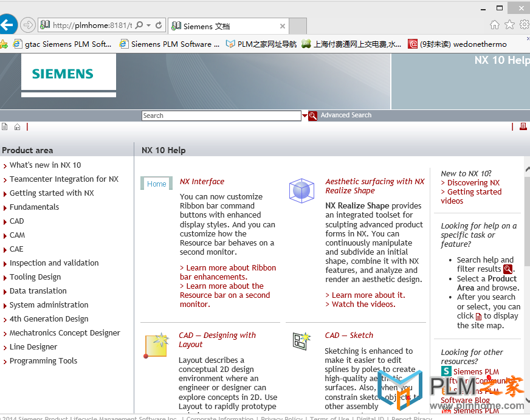Open Line Designer topic
Screen dimensions: 530x420
click(x=33, y=346)
